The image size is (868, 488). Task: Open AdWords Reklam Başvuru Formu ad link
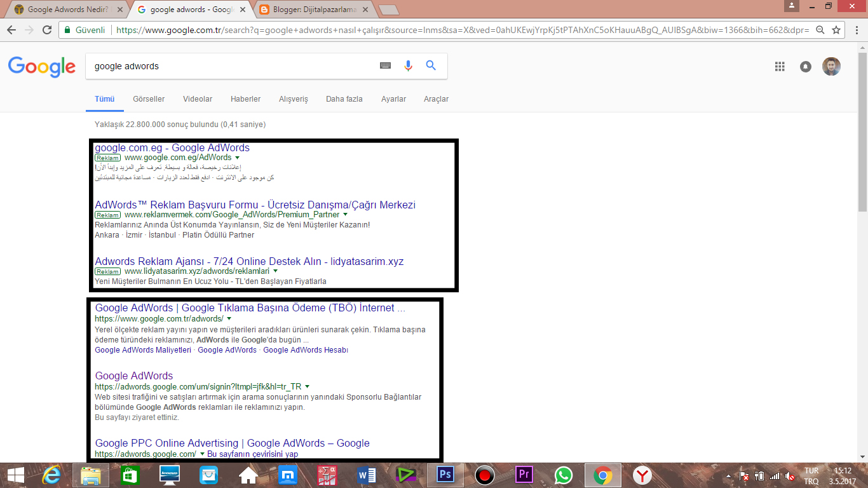pyautogui.click(x=255, y=205)
